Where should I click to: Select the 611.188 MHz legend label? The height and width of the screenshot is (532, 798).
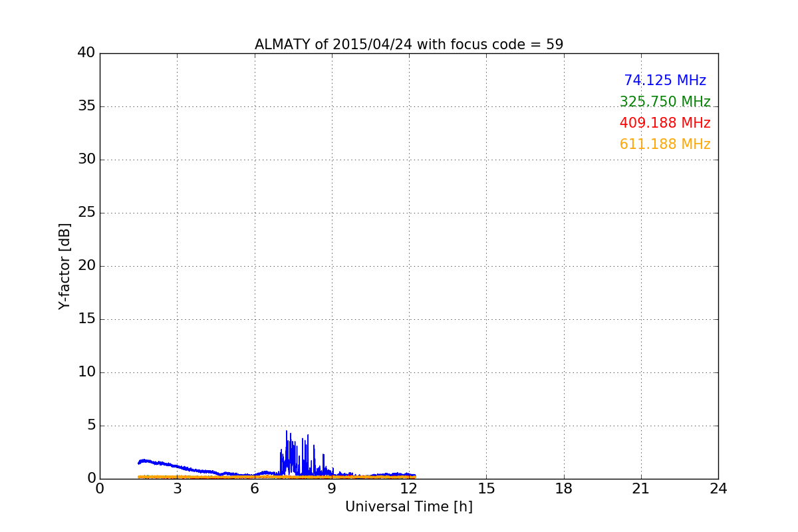point(665,144)
